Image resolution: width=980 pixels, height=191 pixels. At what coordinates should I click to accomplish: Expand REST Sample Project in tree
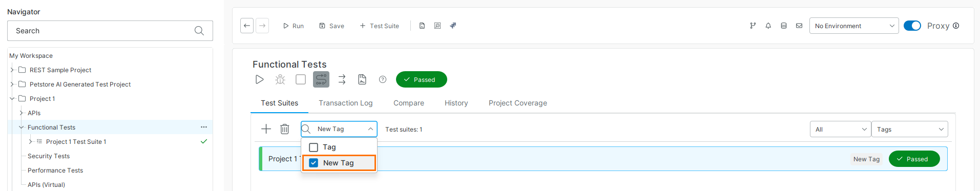point(12,70)
